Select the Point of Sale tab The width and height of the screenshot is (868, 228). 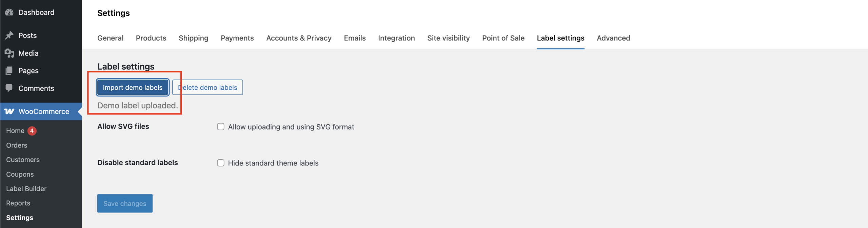point(503,38)
